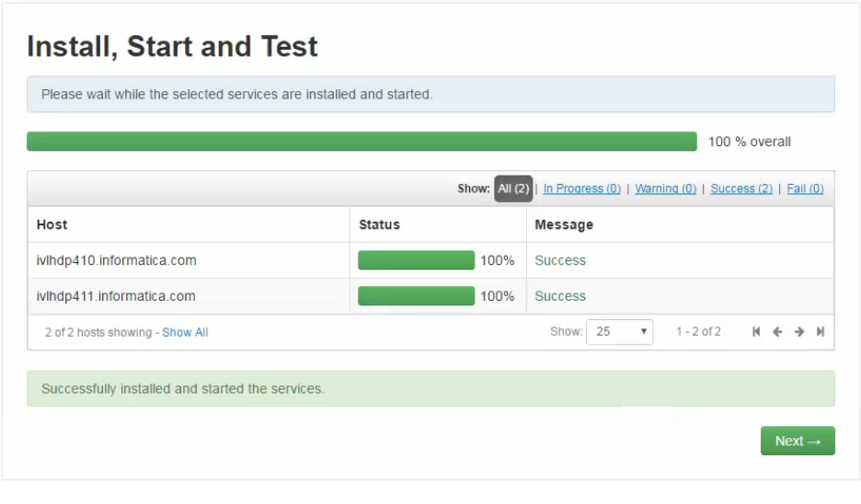Image resolution: width=861 pixels, height=504 pixels.
Task: Select the ivlhdp411.informatica.com host row
Action: 430,296
